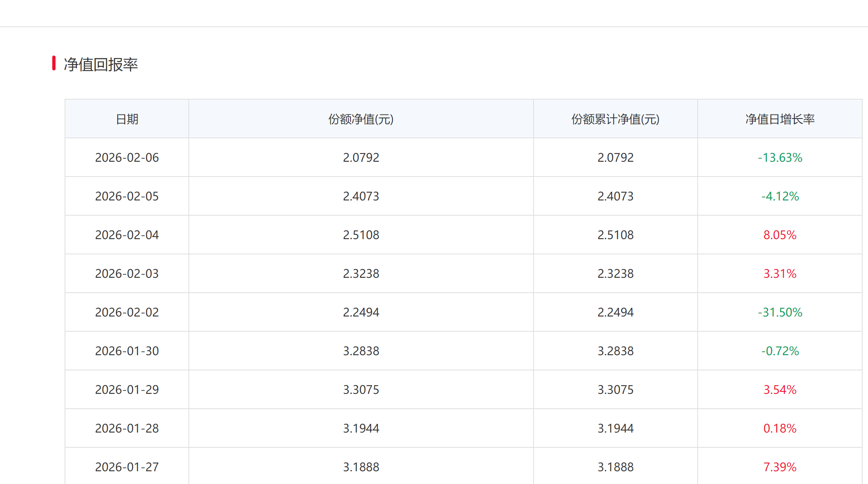This screenshot has width=868, height=484.
Task: Click the -31.50% growth rate value
Action: (x=780, y=312)
